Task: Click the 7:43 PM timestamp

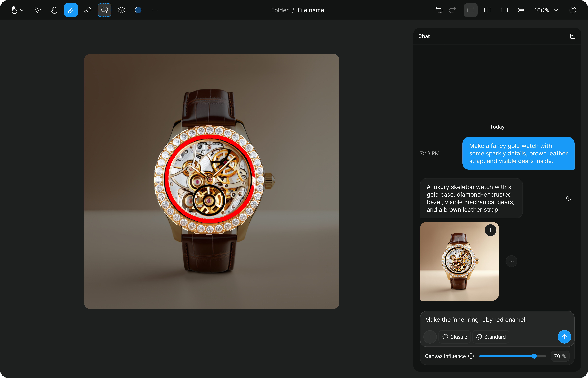Action: click(x=429, y=153)
